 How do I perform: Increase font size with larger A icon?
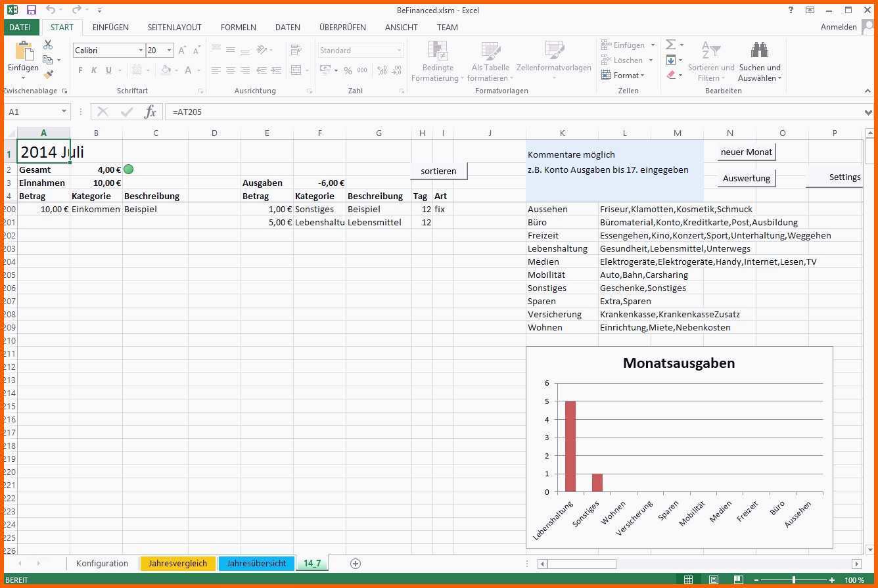183,51
